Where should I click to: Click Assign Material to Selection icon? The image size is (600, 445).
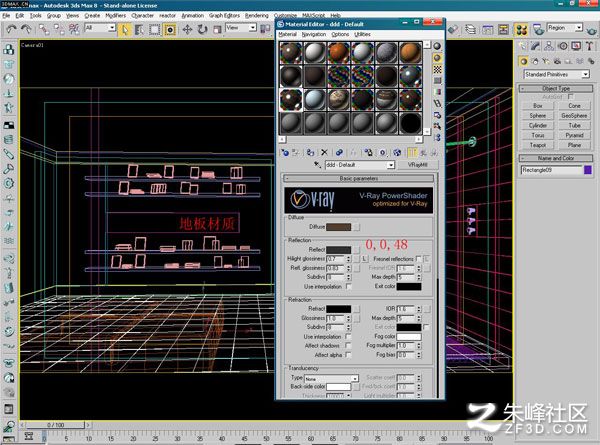point(310,153)
